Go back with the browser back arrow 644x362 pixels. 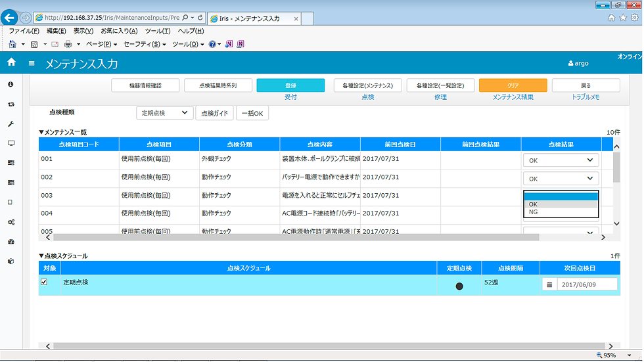9,18
